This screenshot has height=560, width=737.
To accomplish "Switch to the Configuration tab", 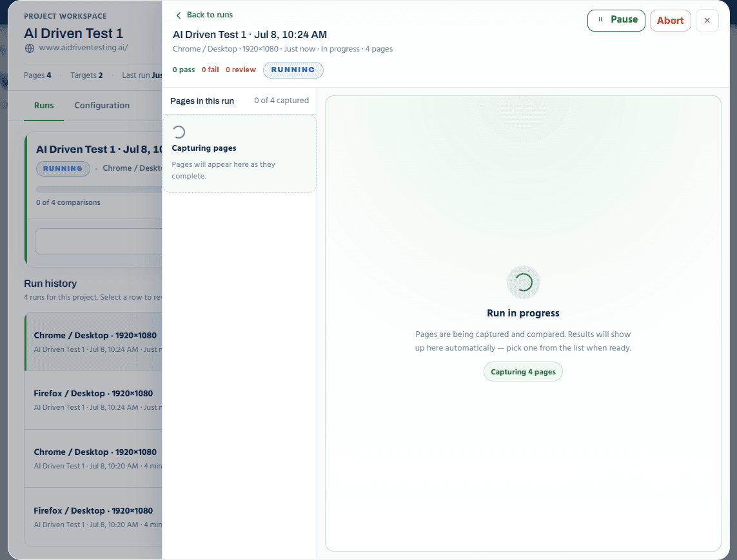I will click(x=102, y=105).
